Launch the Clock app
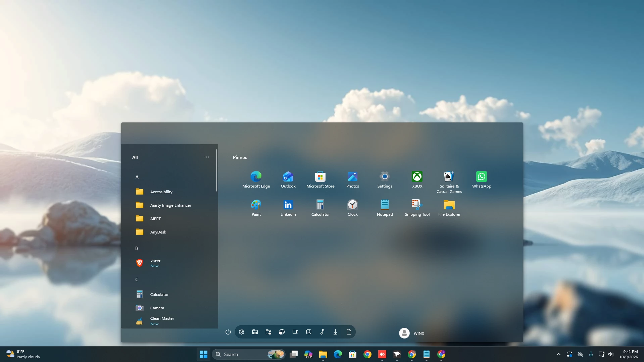This screenshot has width=644, height=362. point(352,208)
